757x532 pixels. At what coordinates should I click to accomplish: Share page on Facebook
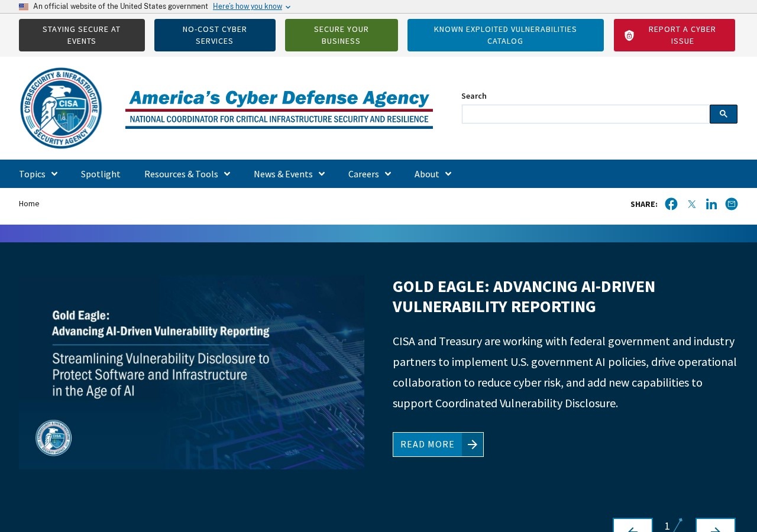pyautogui.click(x=671, y=204)
